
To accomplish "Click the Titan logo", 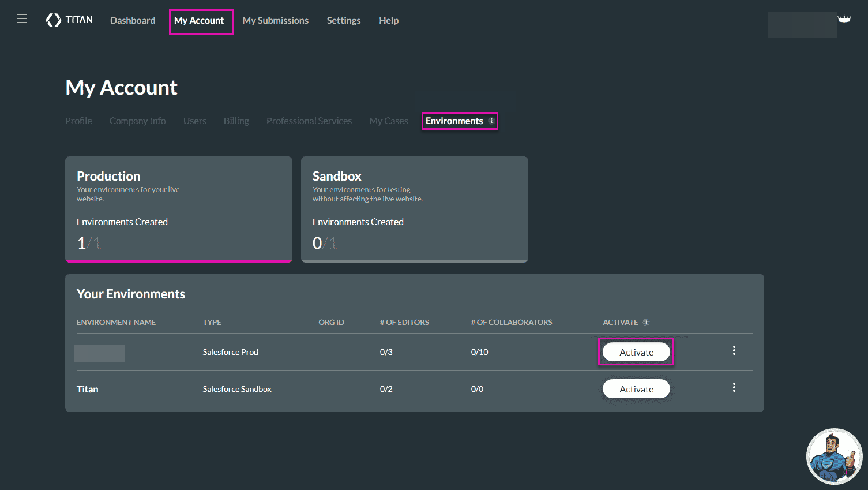I will coord(69,20).
